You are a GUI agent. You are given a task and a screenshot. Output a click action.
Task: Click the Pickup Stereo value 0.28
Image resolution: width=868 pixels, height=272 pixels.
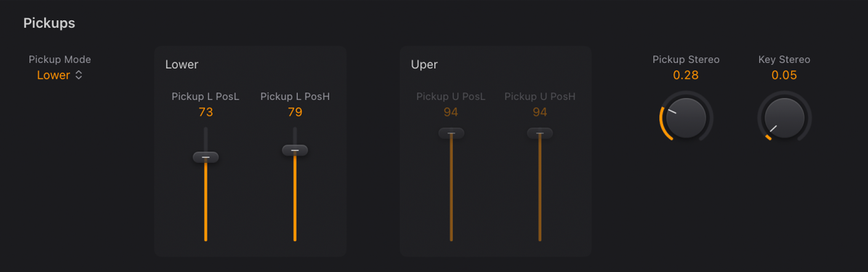686,76
